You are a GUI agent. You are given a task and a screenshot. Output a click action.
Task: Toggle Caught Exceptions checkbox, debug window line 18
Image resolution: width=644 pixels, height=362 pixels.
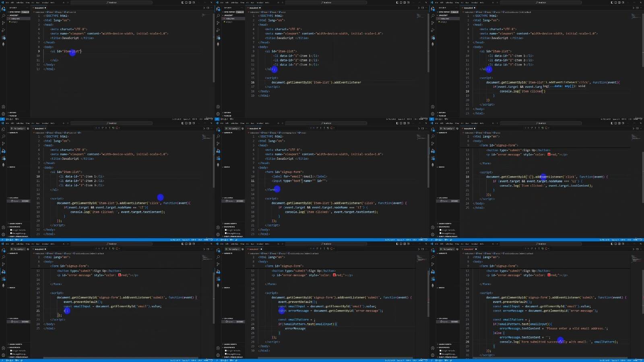click(440, 230)
